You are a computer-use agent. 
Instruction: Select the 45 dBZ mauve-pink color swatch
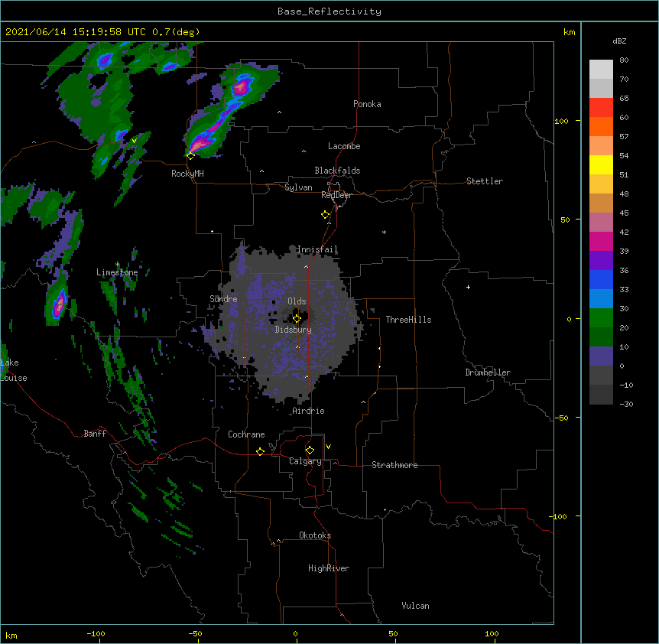601,222
